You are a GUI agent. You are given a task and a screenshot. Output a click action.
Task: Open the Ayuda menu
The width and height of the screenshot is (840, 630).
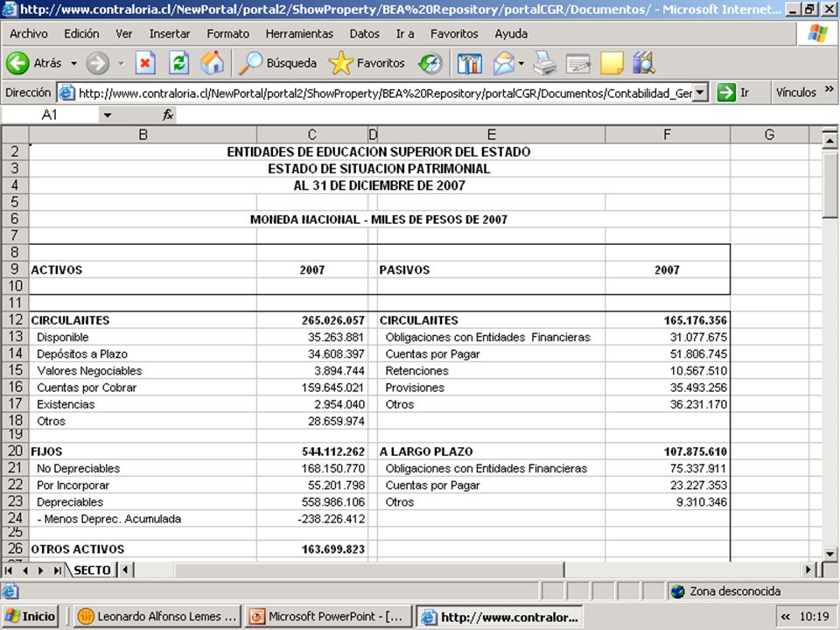511,34
